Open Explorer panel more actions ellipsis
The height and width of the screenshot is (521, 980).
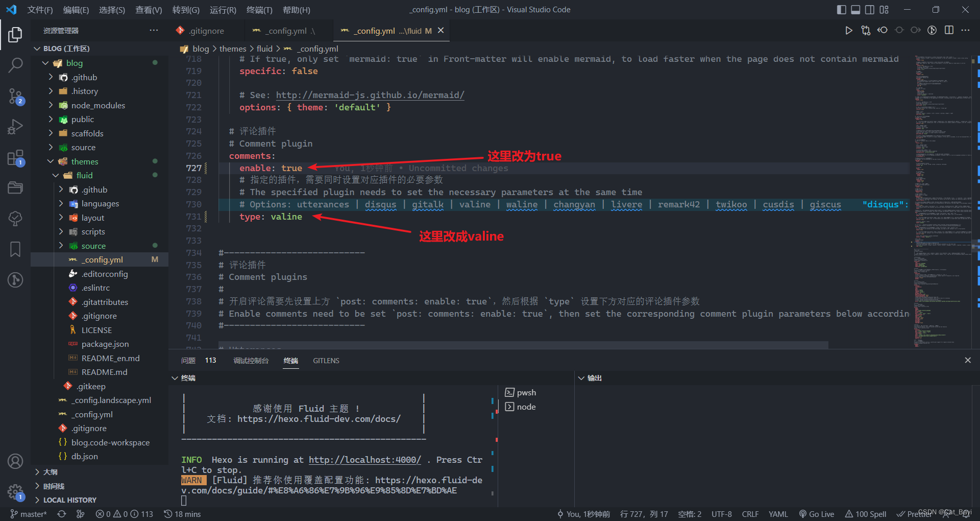pyautogui.click(x=154, y=31)
